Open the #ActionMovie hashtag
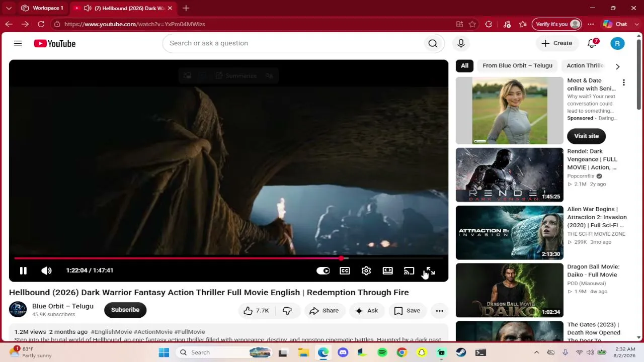 click(x=153, y=332)
